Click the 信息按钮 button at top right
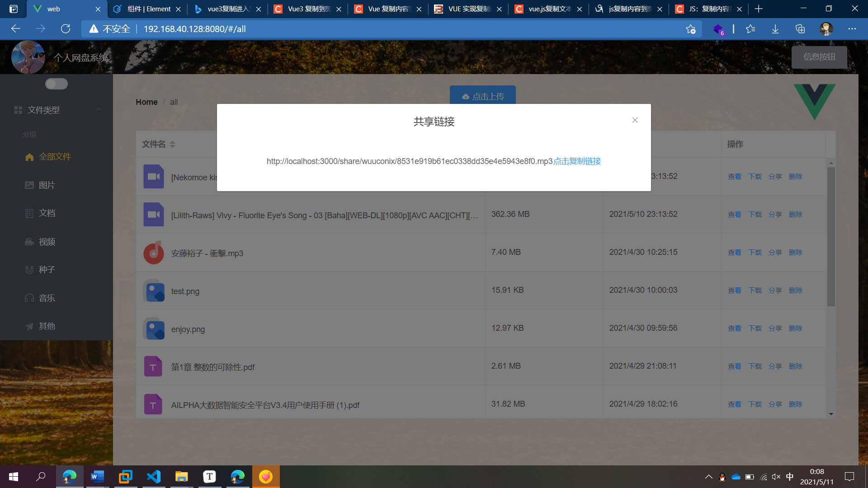868x488 pixels. [x=819, y=57]
